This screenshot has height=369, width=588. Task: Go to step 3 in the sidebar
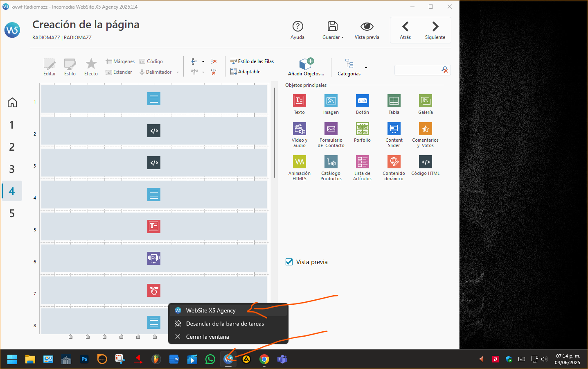(12, 169)
